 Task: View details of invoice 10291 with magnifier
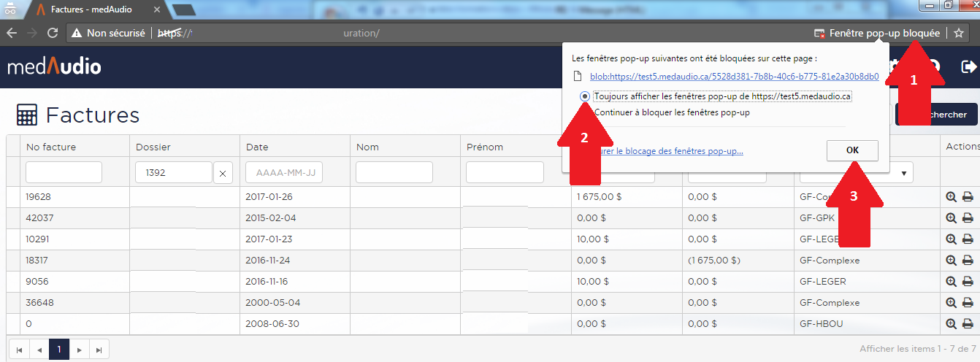[x=951, y=239]
